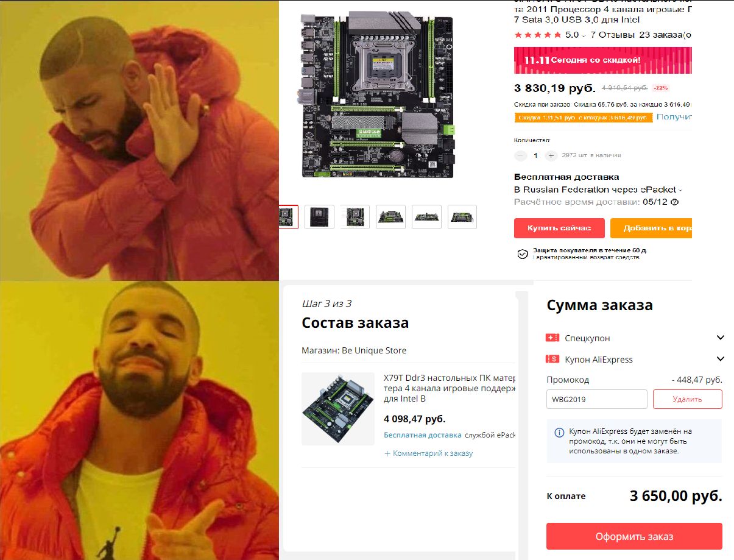Screen dimensions: 734x560
Task: Click the Купить сейчас button
Action: tap(559, 228)
